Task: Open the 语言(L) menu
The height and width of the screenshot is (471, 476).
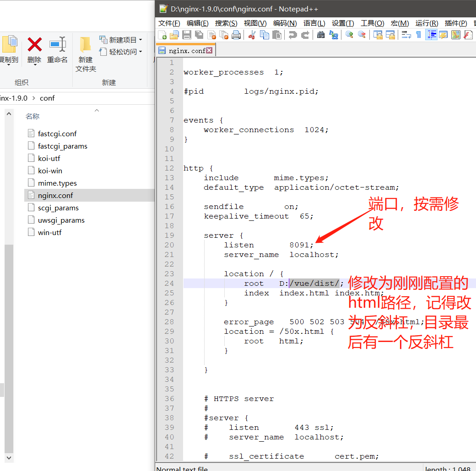Action: click(x=314, y=23)
